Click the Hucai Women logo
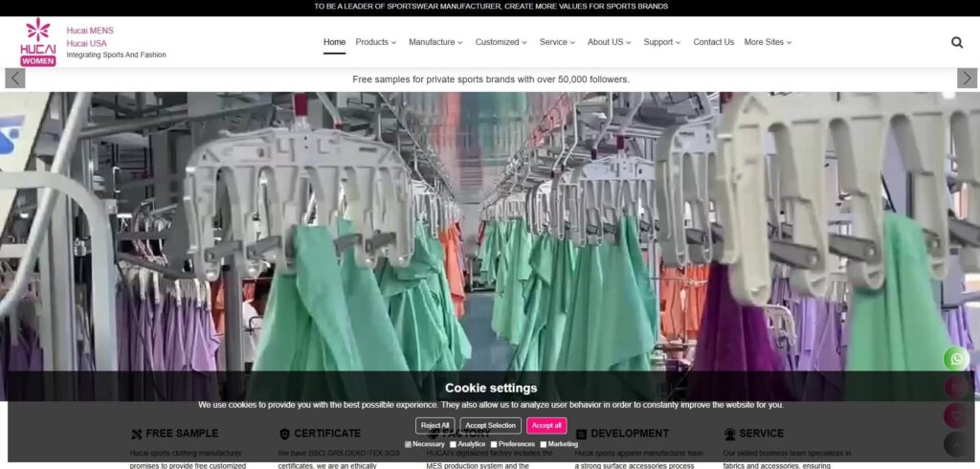The width and height of the screenshot is (980, 469). (38, 42)
